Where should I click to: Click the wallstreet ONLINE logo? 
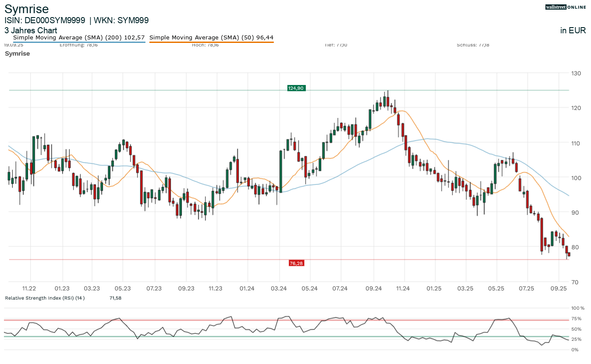[x=566, y=7]
